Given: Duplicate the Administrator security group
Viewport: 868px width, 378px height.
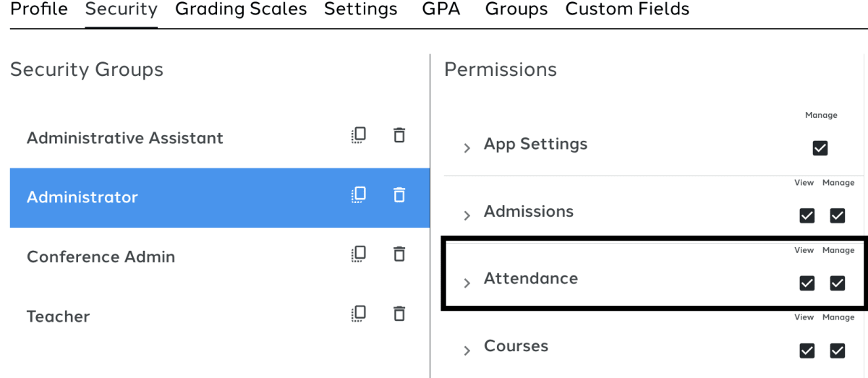Looking at the screenshot, I should tap(359, 194).
